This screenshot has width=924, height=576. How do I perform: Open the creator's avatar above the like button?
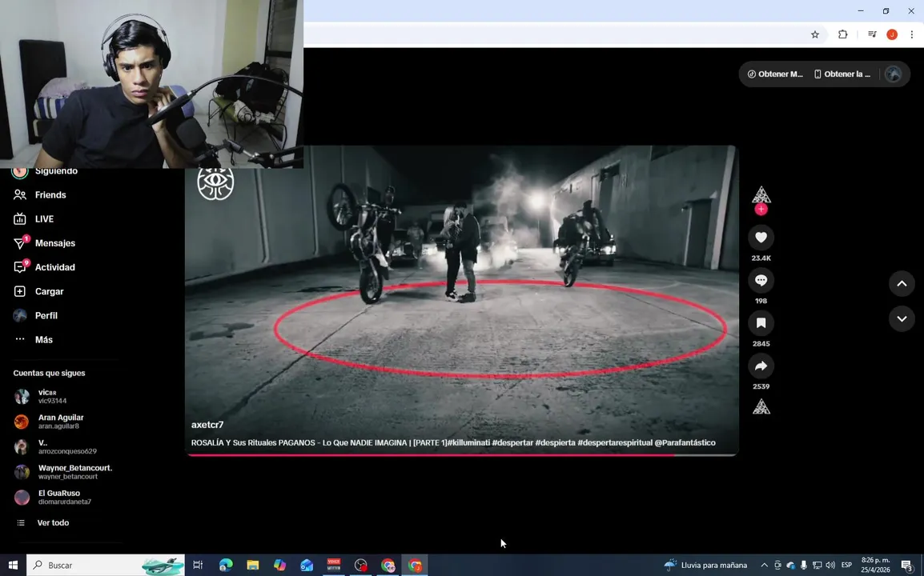coord(761,195)
